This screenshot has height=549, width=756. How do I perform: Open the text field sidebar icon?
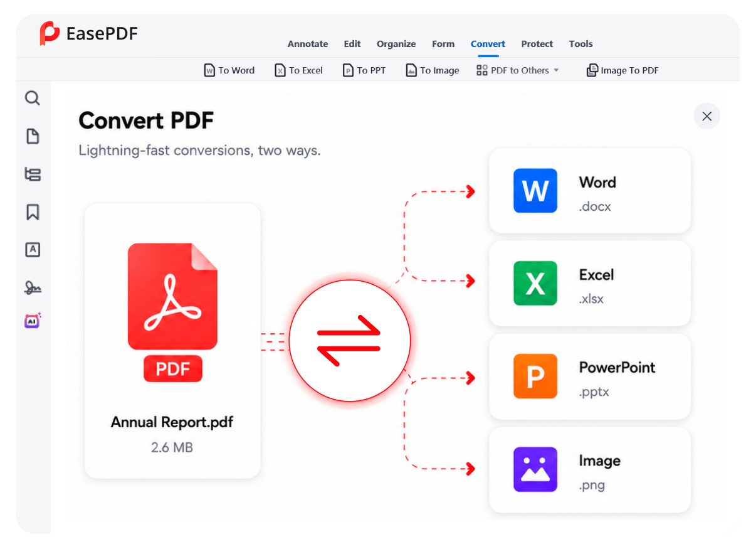point(33,250)
